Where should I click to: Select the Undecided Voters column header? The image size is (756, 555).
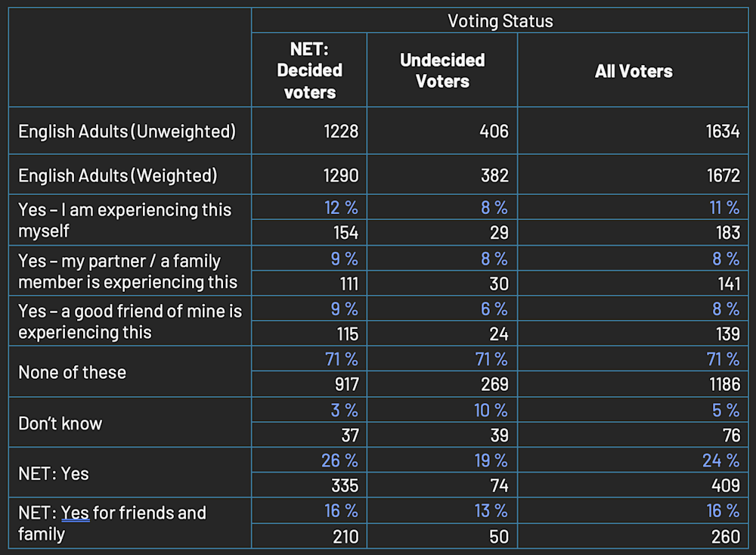click(x=442, y=70)
